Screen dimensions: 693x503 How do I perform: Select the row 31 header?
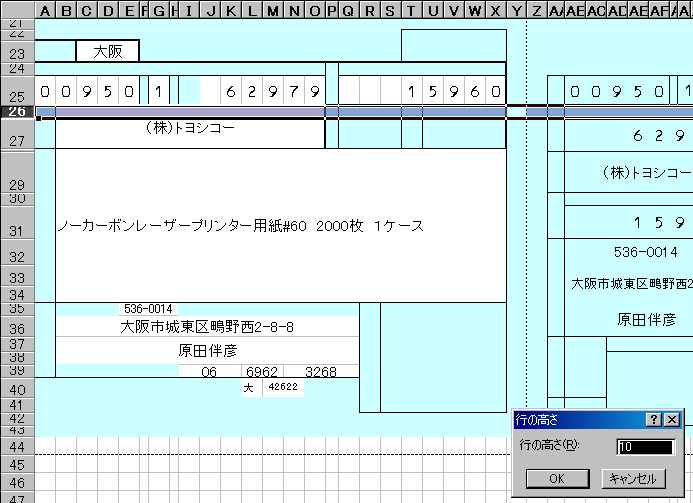pos(17,222)
